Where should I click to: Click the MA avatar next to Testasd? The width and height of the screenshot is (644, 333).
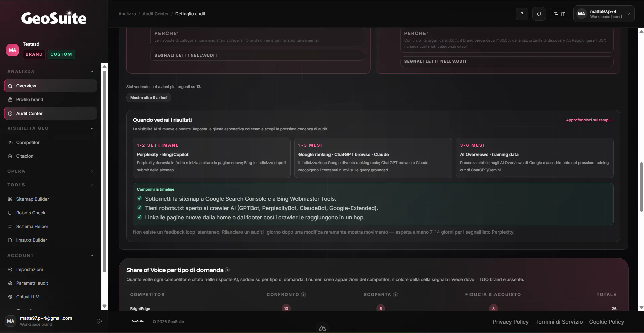point(12,50)
